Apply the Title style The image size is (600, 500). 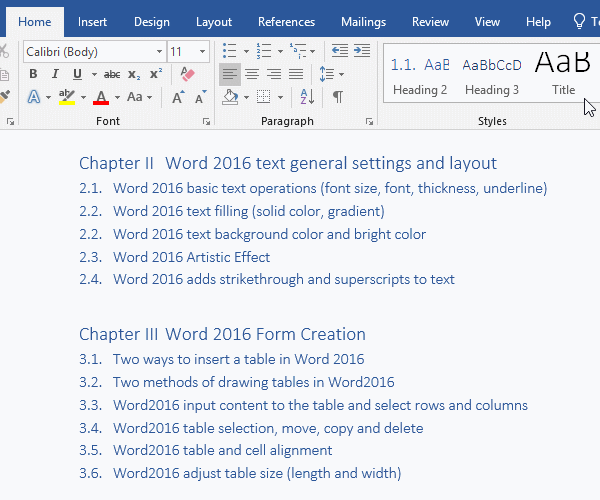[x=563, y=73]
